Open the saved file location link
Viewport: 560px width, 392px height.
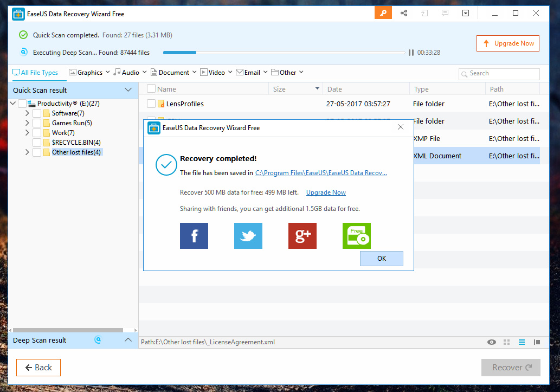pyautogui.click(x=321, y=173)
